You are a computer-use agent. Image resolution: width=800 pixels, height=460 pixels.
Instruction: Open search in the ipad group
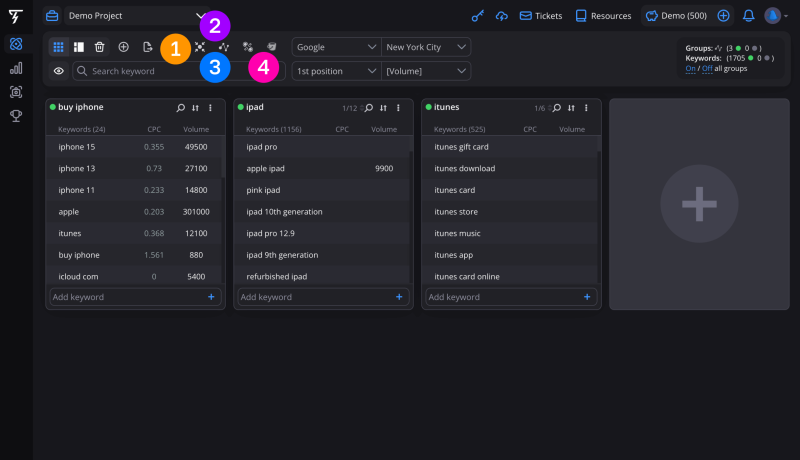click(368, 108)
